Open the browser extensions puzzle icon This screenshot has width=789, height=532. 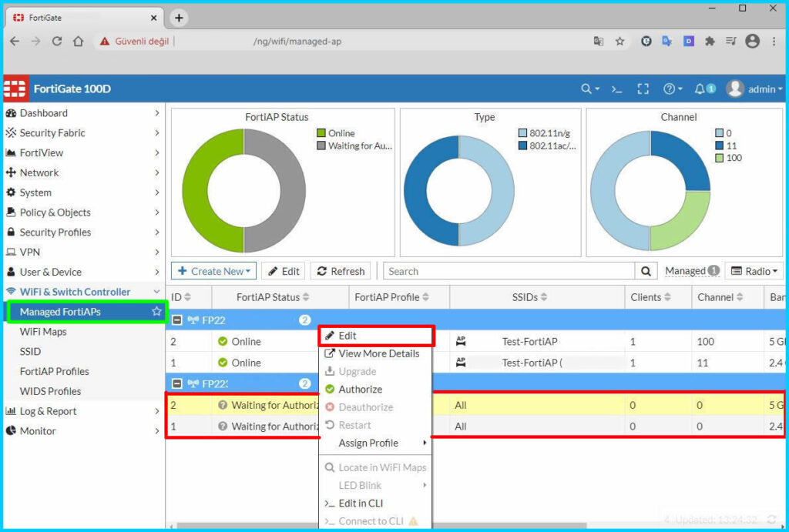pyautogui.click(x=710, y=42)
